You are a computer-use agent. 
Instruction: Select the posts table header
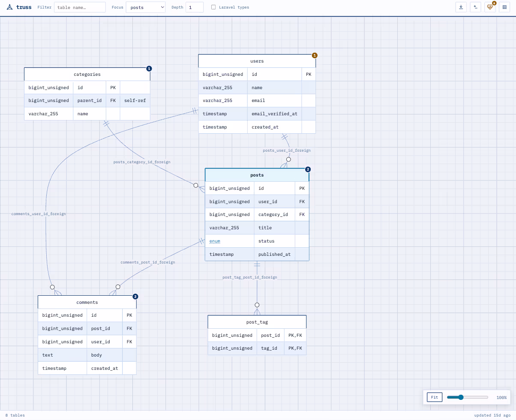pyautogui.click(x=257, y=175)
